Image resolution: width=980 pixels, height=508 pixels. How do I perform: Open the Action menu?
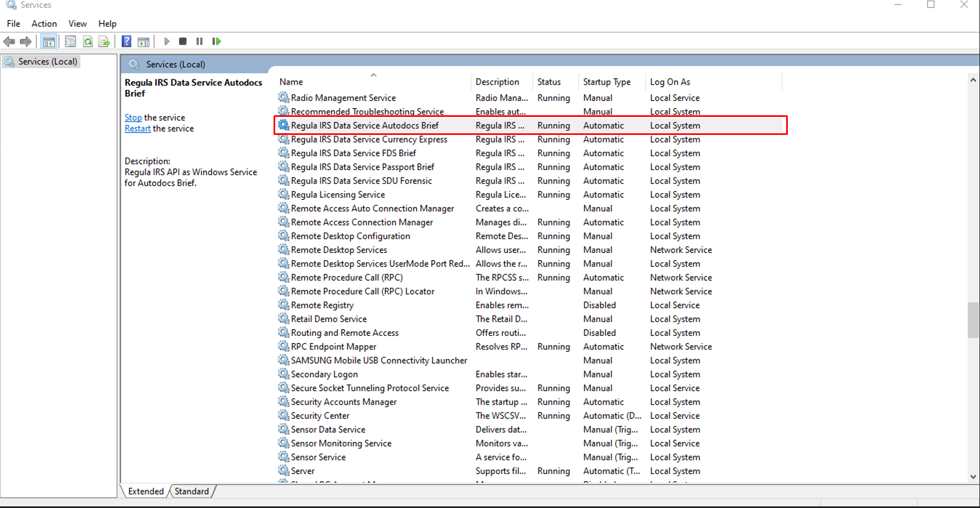44,23
